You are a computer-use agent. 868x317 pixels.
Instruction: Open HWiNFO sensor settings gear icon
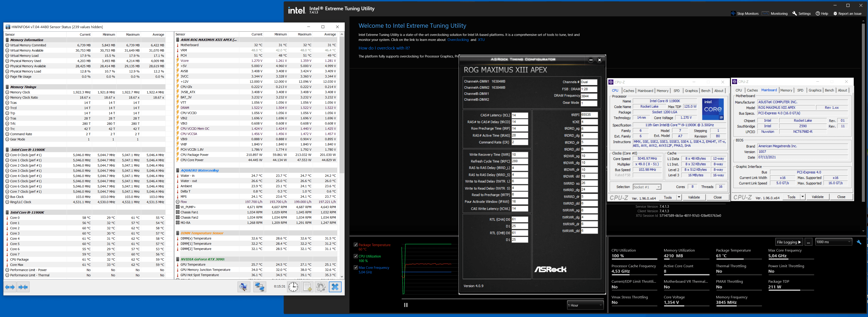(x=321, y=287)
